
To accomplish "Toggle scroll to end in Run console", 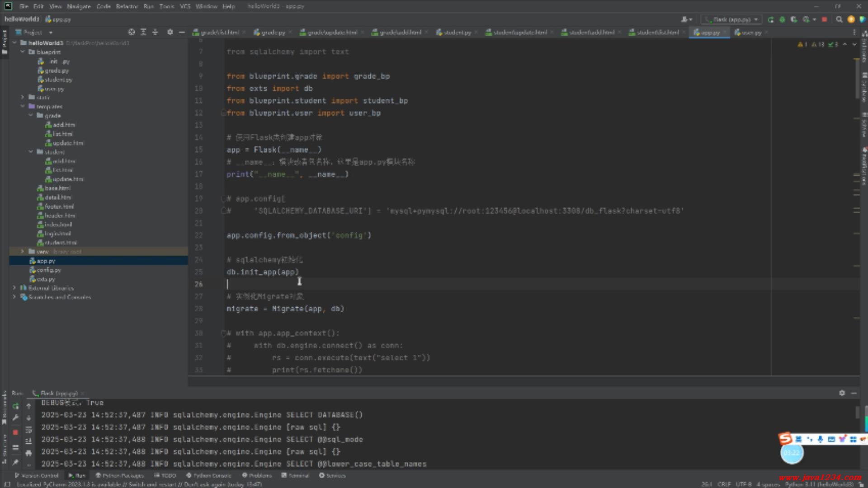I will [28, 441].
